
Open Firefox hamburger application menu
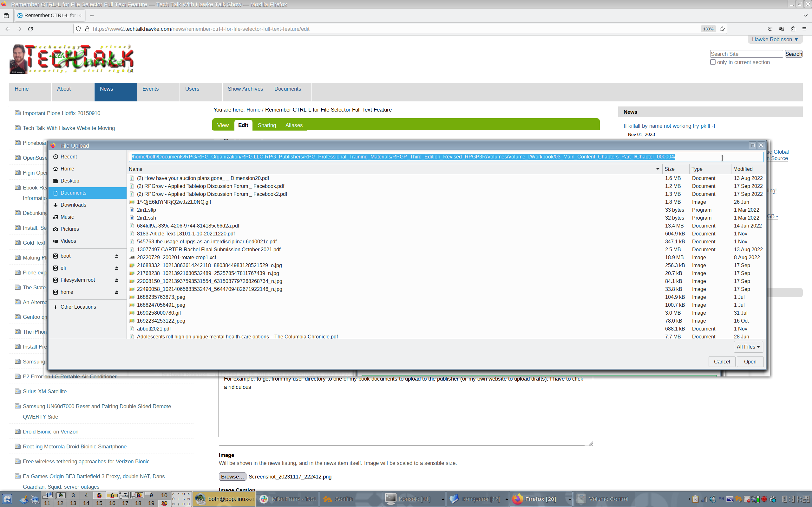(x=804, y=29)
